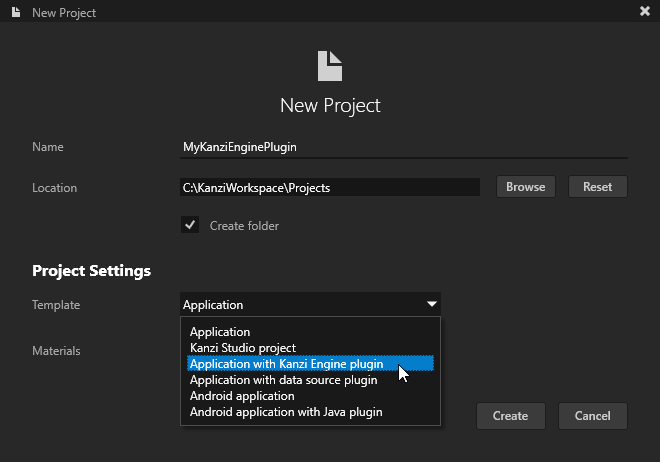Click the Template label
Image resolution: width=660 pixels, height=462 pixels.
(x=56, y=305)
